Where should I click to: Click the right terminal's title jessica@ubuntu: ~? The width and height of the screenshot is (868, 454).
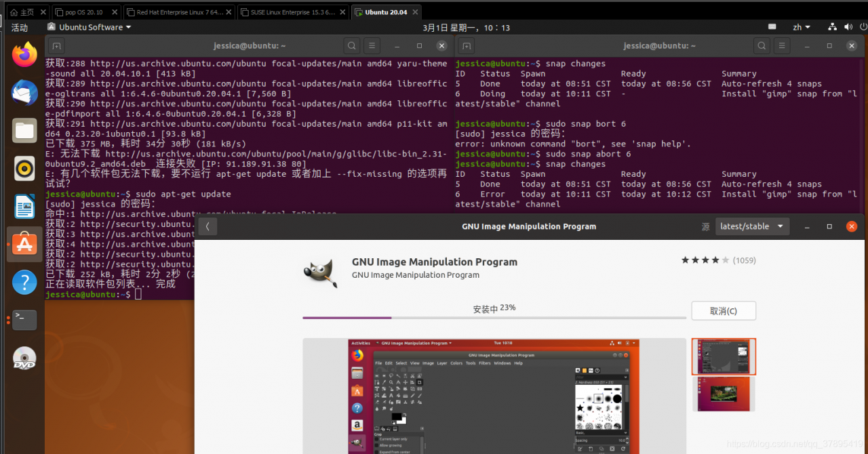coord(660,46)
